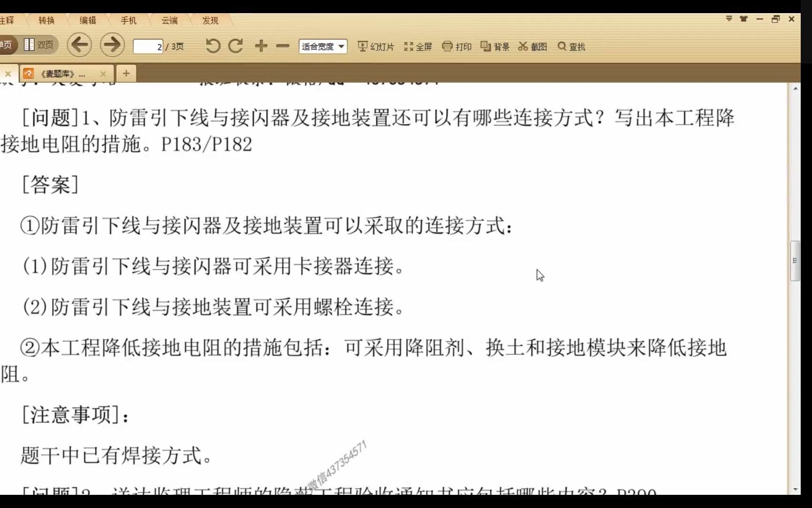Rotate the page counterclockwise

coord(212,46)
